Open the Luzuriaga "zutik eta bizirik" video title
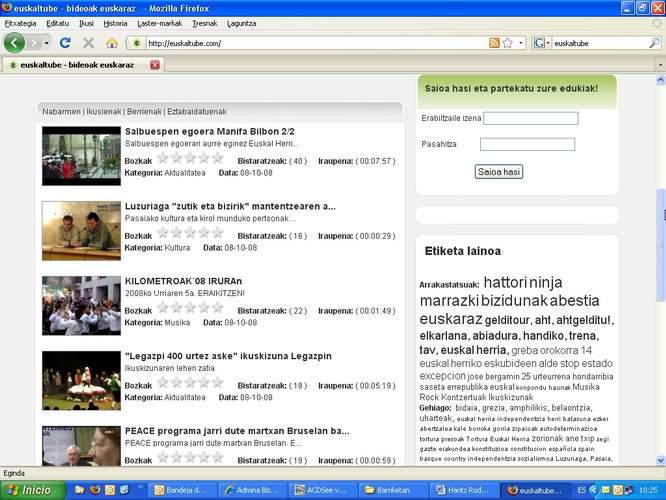The height and width of the screenshot is (500, 666). [x=230, y=206]
